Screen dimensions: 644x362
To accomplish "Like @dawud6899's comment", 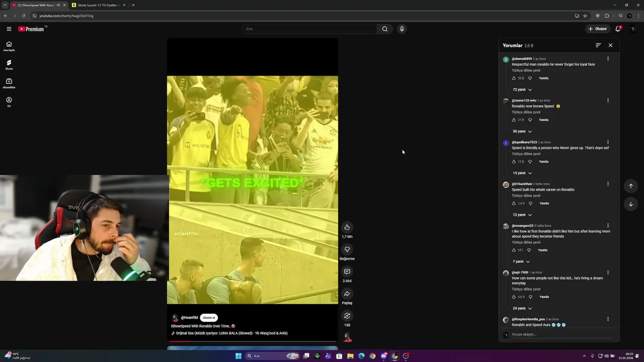I will [514, 78].
